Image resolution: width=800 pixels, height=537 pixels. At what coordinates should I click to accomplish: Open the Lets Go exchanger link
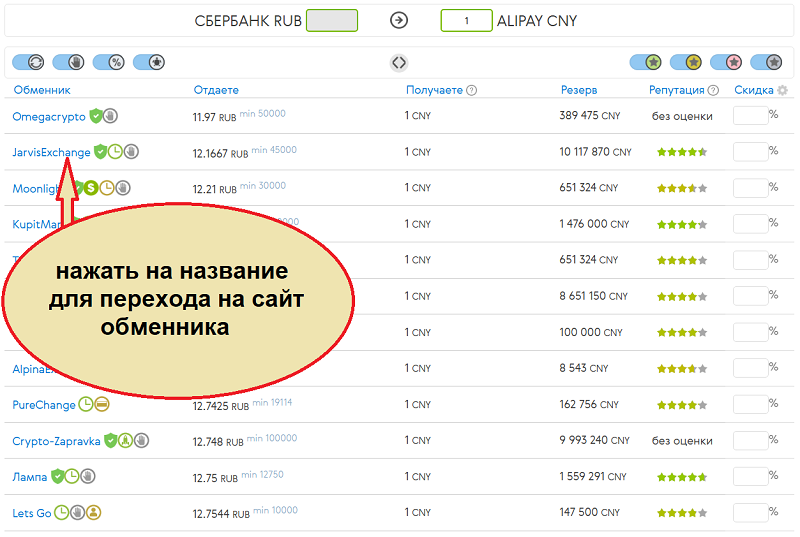pos(32,513)
